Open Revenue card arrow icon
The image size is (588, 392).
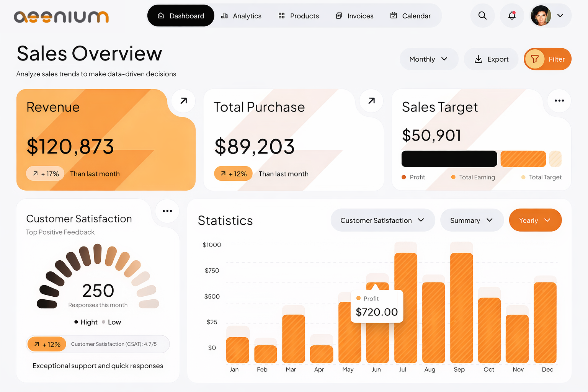click(x=184, y=101)
